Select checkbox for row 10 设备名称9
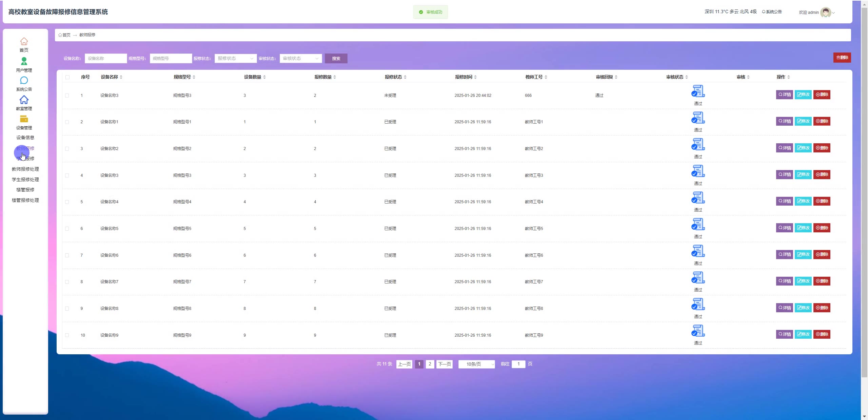868x420 pixels. pyautogui.click(x=67, y=335)
